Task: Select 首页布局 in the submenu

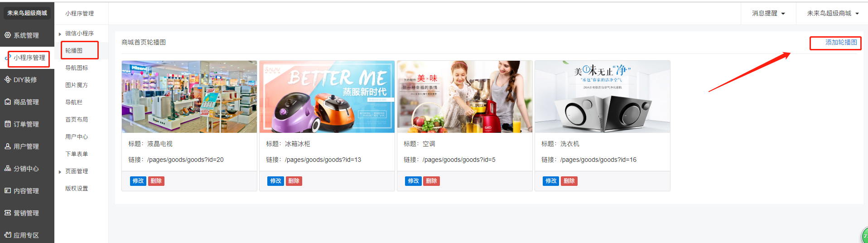Action: pyautogui.click(x=77, y=119)
